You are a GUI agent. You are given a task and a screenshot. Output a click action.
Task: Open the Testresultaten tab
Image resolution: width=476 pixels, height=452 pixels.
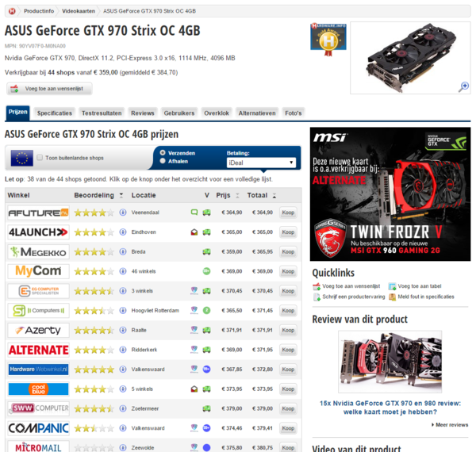102,113
